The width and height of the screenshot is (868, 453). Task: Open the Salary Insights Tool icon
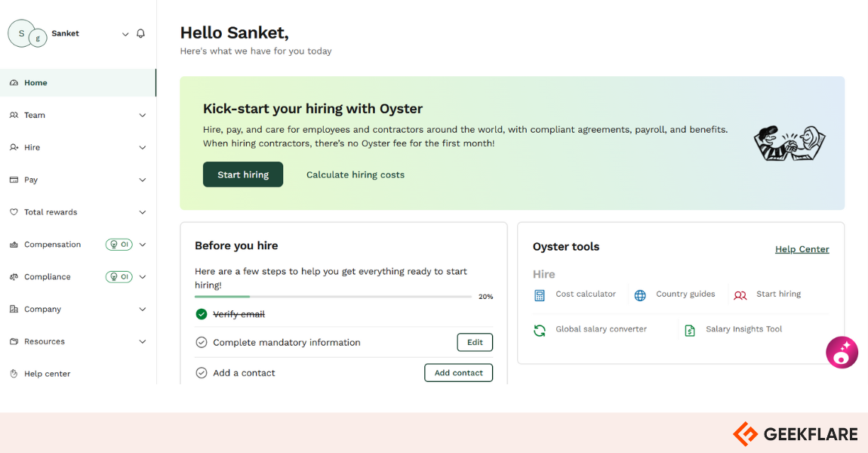tap(690, 331)
